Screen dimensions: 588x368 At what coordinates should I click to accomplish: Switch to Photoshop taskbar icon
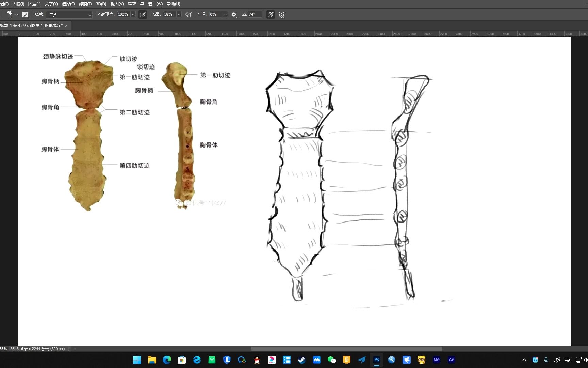click(x=377, y=360)
